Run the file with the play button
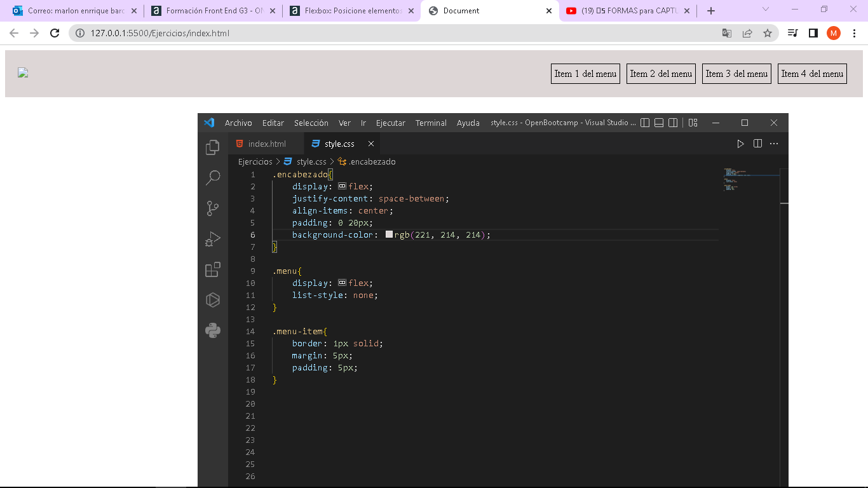This screenshot has width=868, height=488. pos(740,144)
